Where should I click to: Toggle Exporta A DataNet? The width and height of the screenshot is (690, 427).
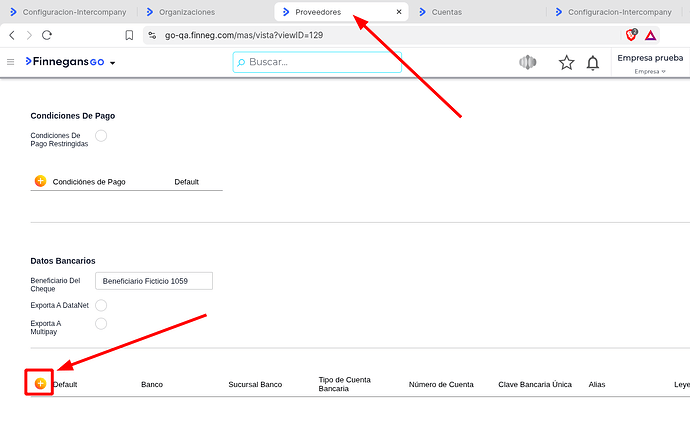tap(101, 305)
